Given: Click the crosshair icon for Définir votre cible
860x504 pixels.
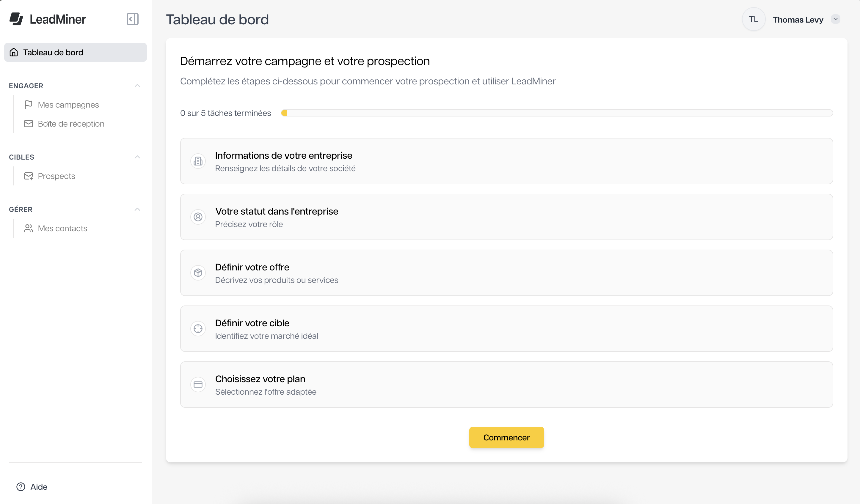Looking at the screenshot, I should click(198, 329).
